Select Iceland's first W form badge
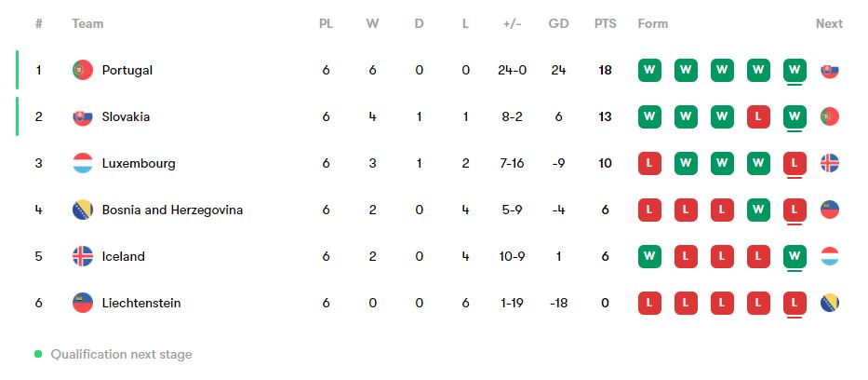Viewport: 868px width, 380px height. pos(649,256)
